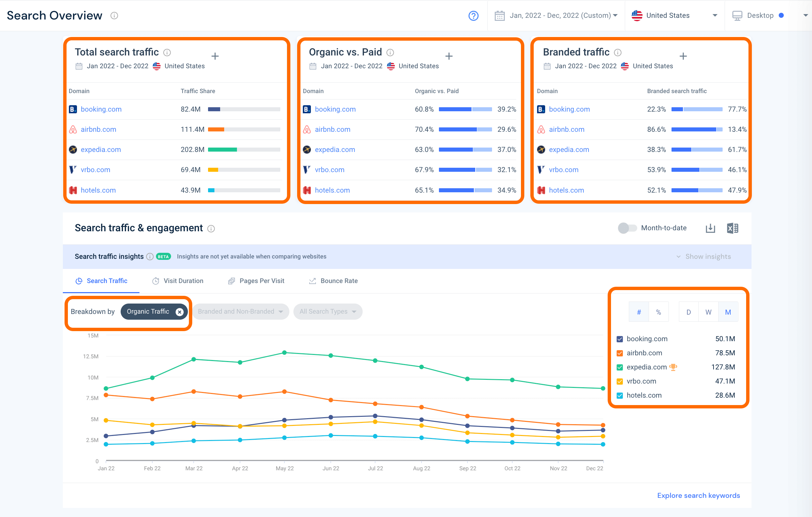
Task: Download the chart data via download icon
Action: [x=710, y=228]
